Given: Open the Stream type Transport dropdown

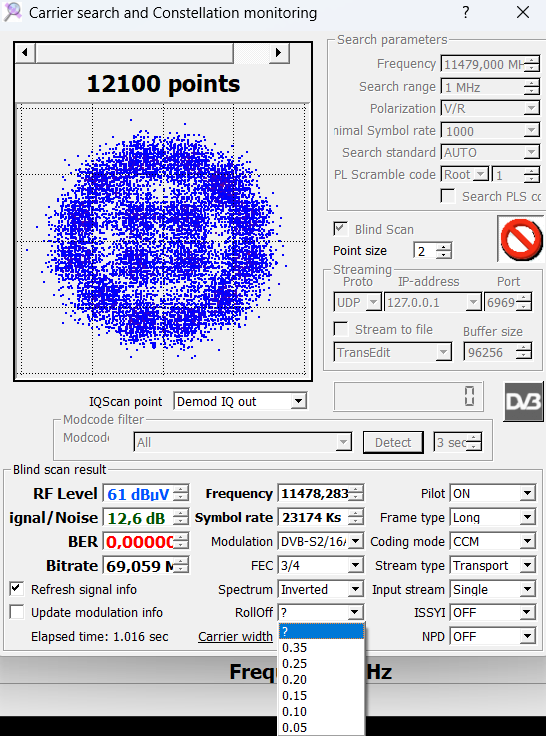Looking at the screenshot, I should pyautogui.click(x=528, y=565).
